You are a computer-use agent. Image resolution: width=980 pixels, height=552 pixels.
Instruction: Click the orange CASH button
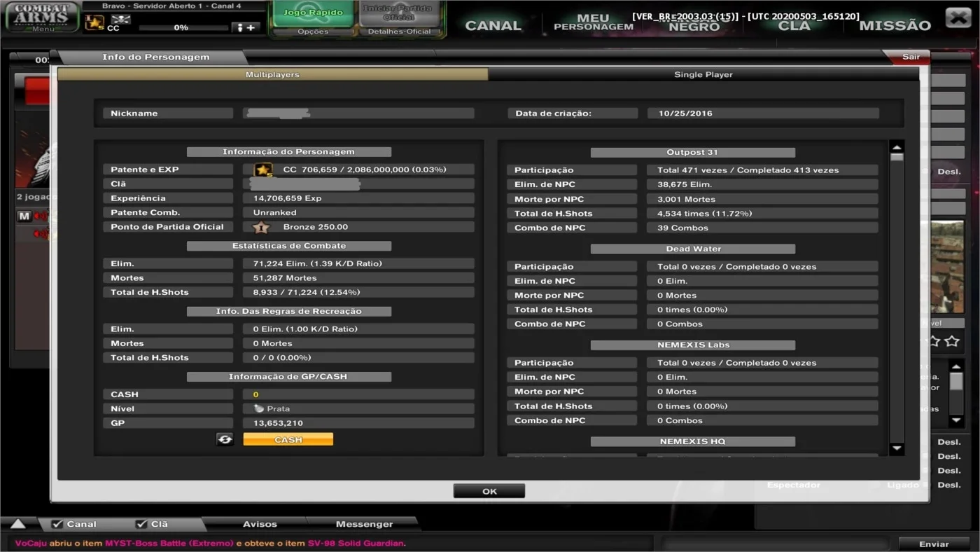point(288,439)
